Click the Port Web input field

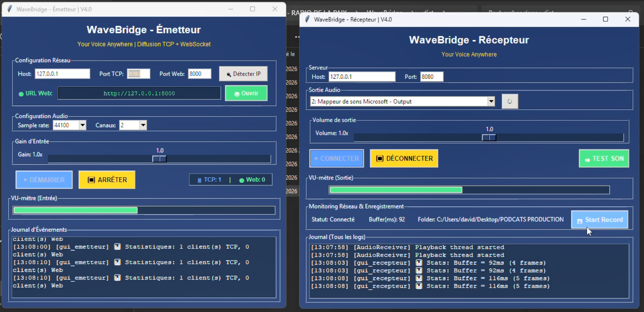(x=199, y=74)
